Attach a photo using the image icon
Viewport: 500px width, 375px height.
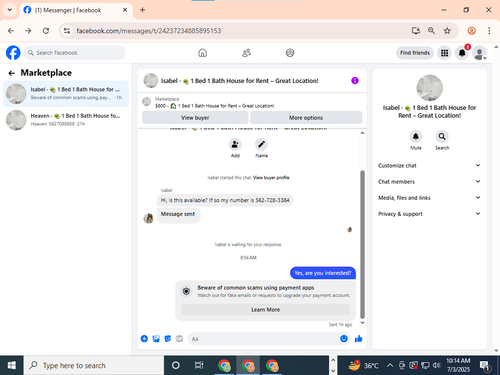point(156,339)
